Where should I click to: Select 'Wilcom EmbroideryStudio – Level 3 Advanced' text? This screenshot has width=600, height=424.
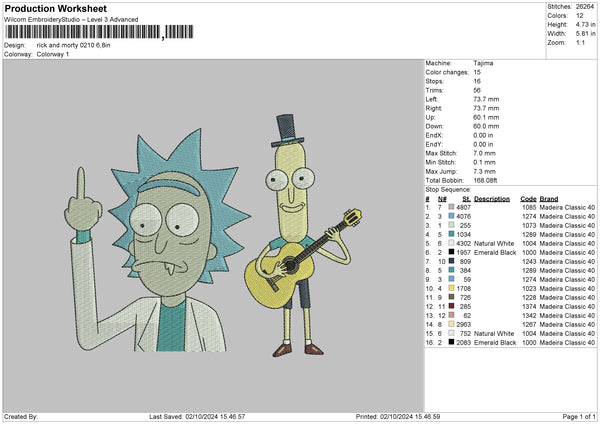pos(71,20)
